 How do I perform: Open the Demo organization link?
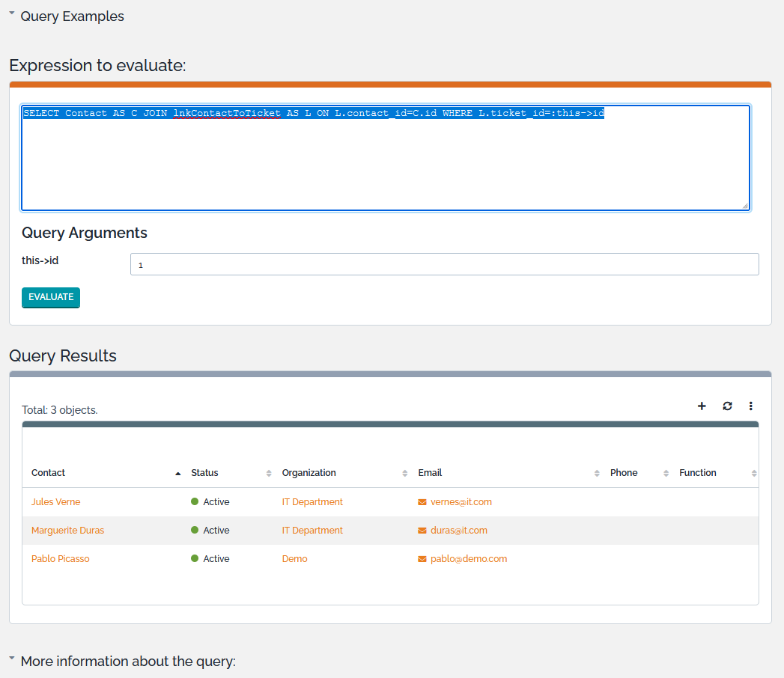[x=294, y=559]
